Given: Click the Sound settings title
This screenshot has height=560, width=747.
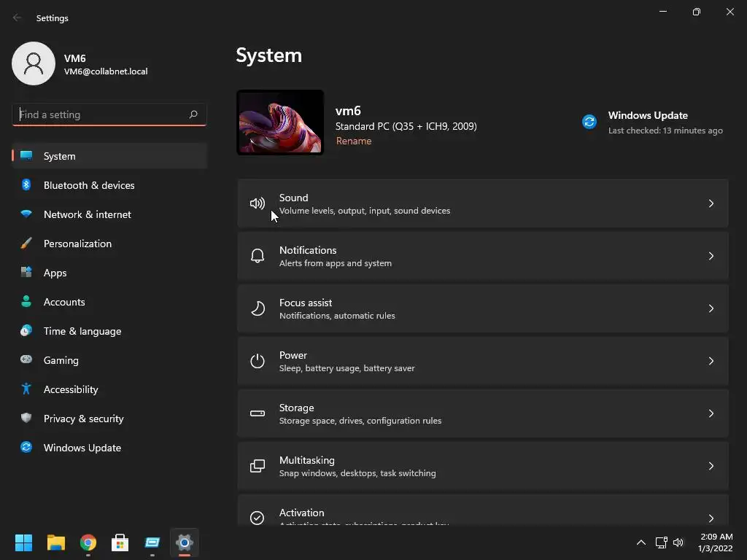Looking at the screenshot, I should click(293, 198).
